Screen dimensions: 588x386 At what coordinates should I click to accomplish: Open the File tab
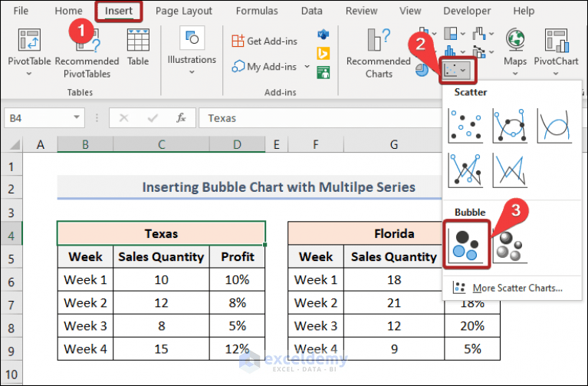point(21,11)
